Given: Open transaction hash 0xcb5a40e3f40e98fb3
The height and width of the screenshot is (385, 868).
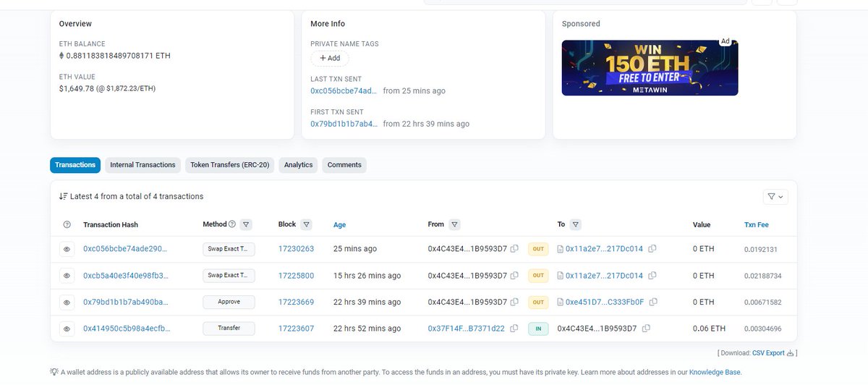Looking at the screenshot, I should pyautogui.click(x=126, y=276).
